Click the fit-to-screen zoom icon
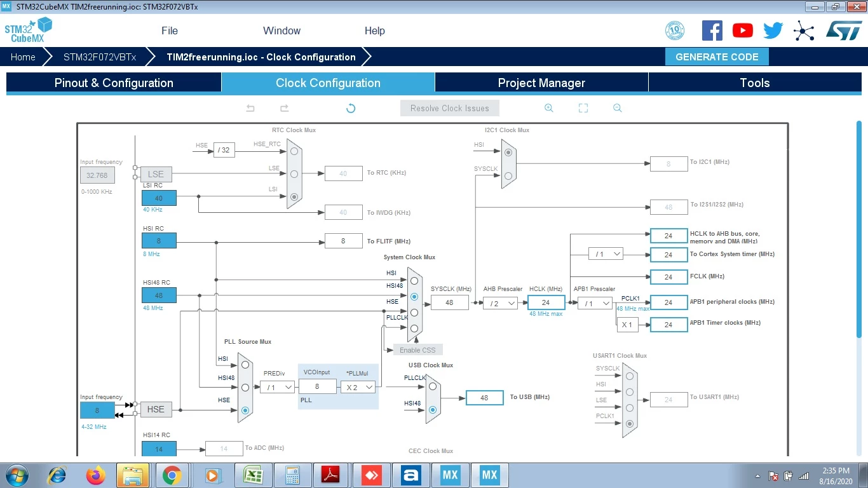868x488 pixels. coord(583,109)
